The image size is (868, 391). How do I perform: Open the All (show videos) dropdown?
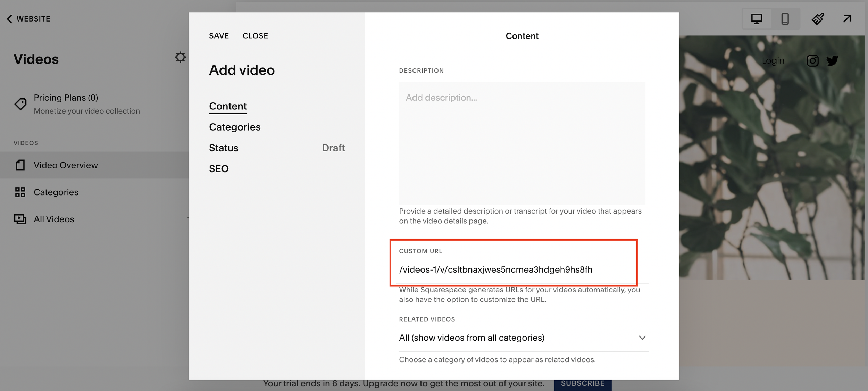[x=471, y=338]
